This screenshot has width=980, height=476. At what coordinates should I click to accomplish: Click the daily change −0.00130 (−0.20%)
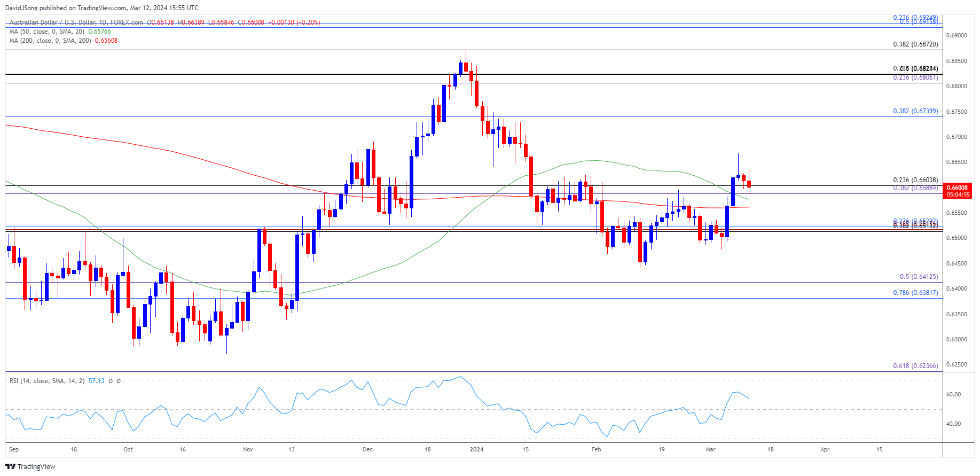tap(294, 22)
